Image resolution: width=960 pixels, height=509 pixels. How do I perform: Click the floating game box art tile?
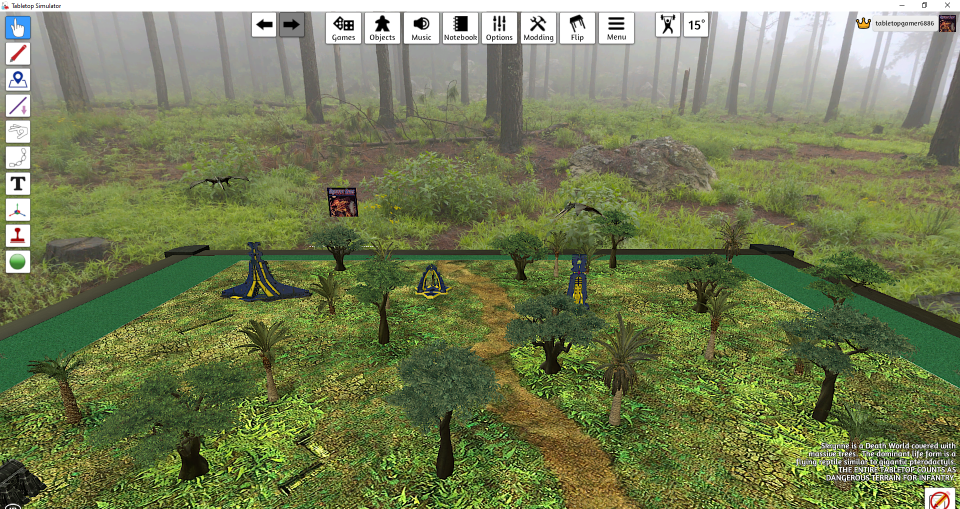tap(343, 202)
